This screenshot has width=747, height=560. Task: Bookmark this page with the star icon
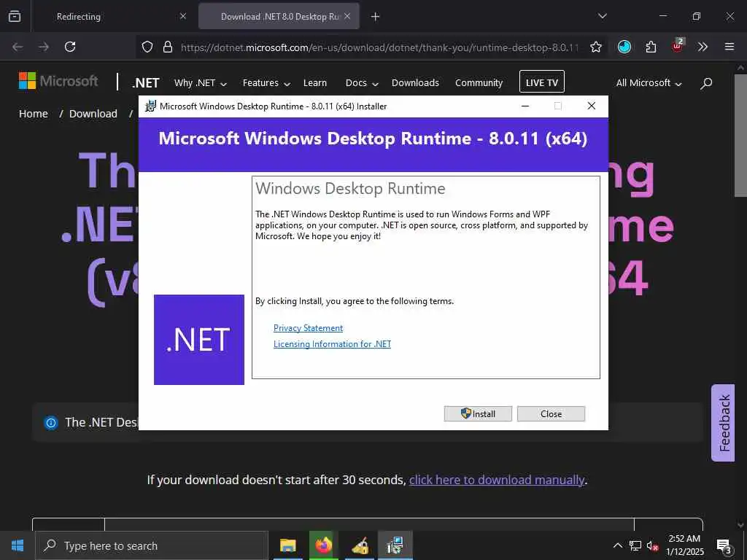click(x=595, y=47)
